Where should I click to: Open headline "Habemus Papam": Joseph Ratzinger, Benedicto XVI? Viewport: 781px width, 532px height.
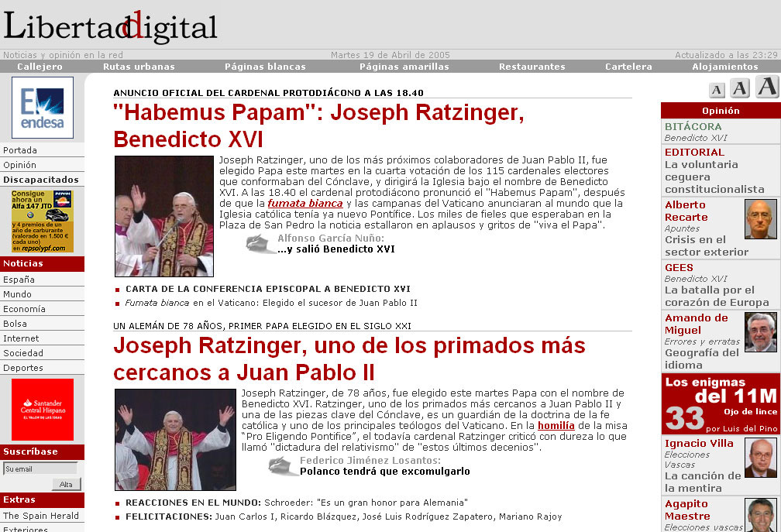coord(318,126)
